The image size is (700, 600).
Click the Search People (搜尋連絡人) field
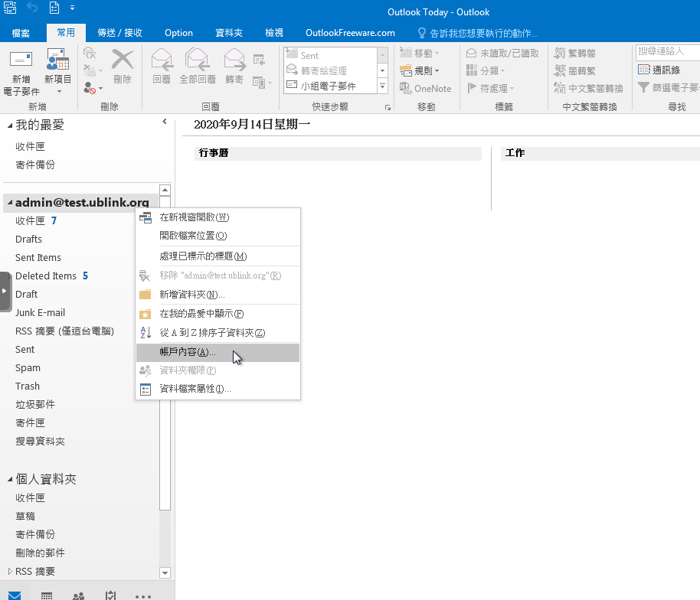(666, 51)
